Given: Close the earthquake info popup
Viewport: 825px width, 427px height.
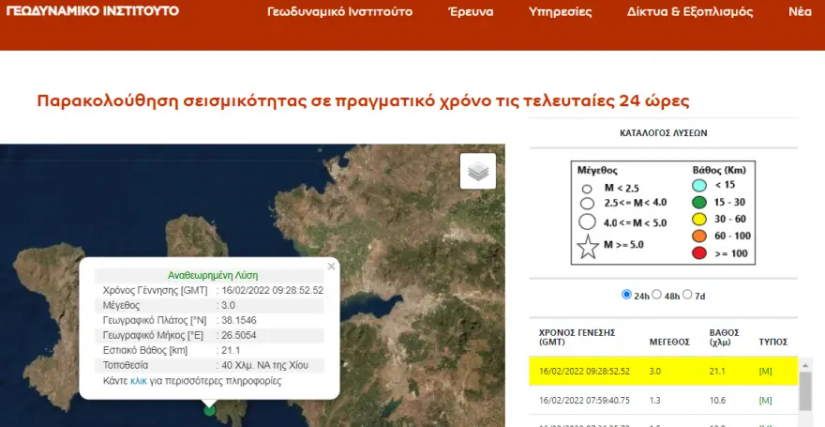Looking at the screenshot, I should tap(331, 267).
